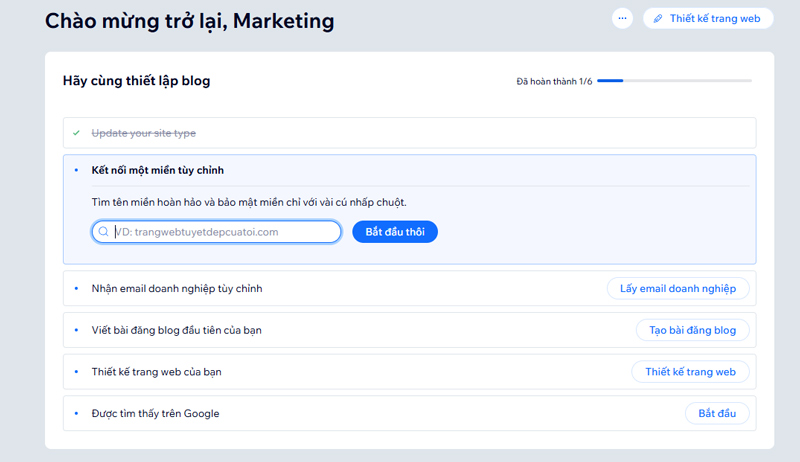Expand the "Thiết kế trang web của bạn" step

click(x=156, y=372)
